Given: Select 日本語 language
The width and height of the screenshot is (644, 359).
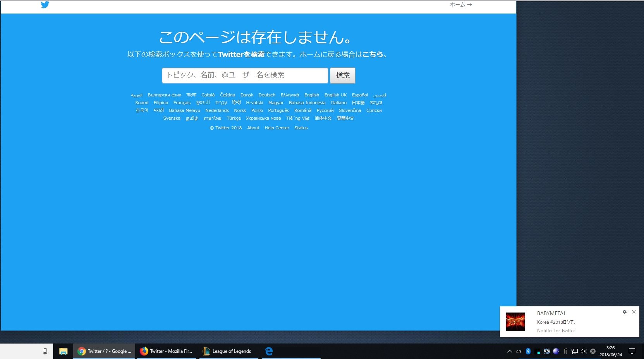Looking at the screenshot, I should coord(358,103).
